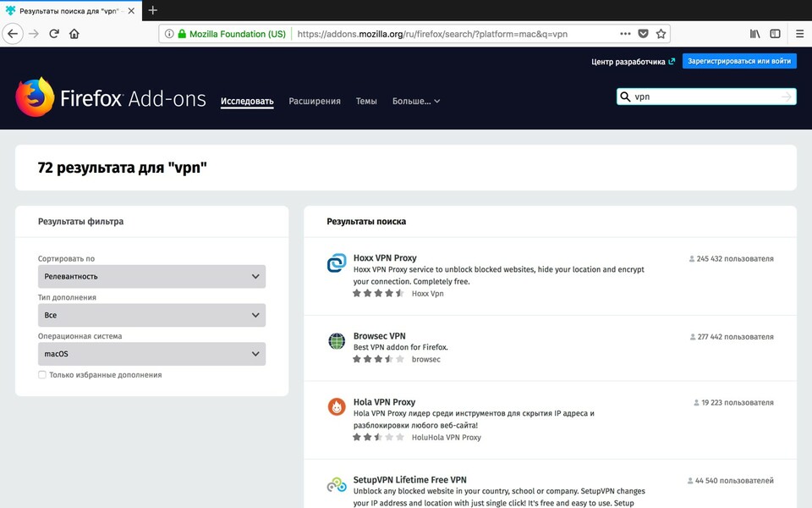Open the Операционная система macOS dropdown
Image resolution: width=812 pixels, height=508 pixels.
coord(151,354)
